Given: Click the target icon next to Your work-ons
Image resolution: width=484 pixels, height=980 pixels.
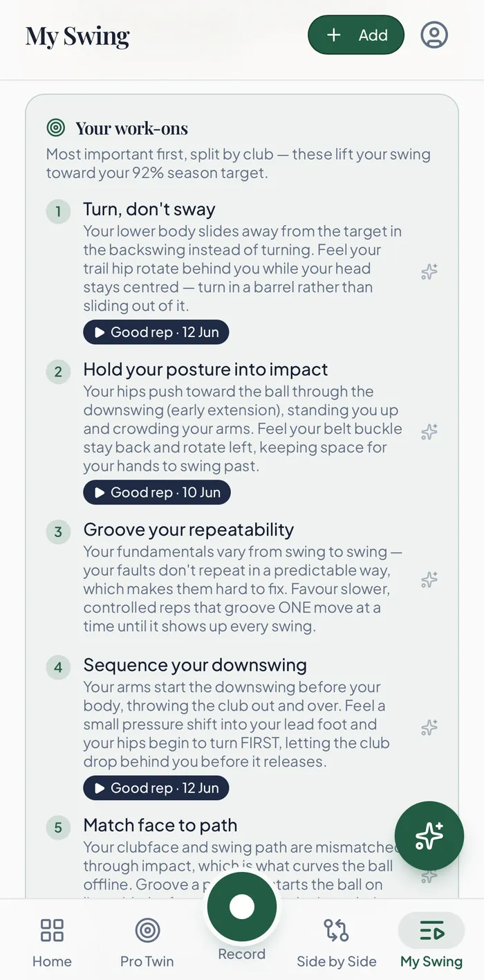Looking at the screenshot, I should tap(56, 128).
